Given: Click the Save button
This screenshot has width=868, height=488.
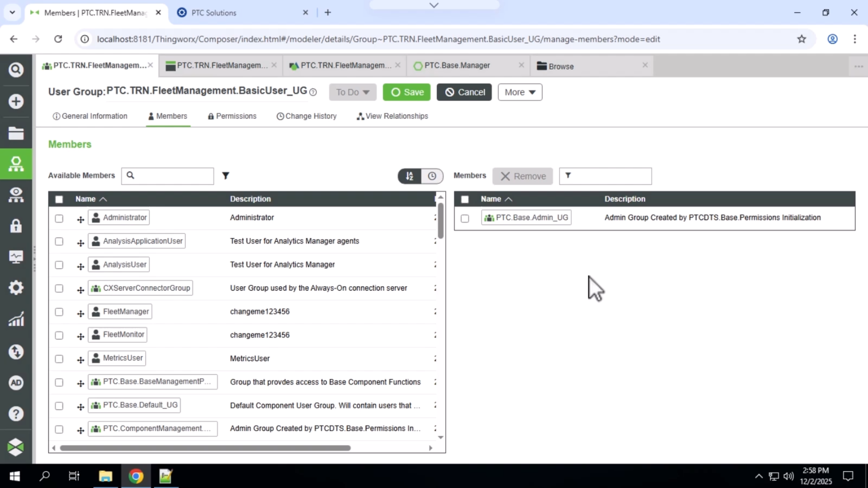Looking at the screenshot, I should [x=406, y=92].
